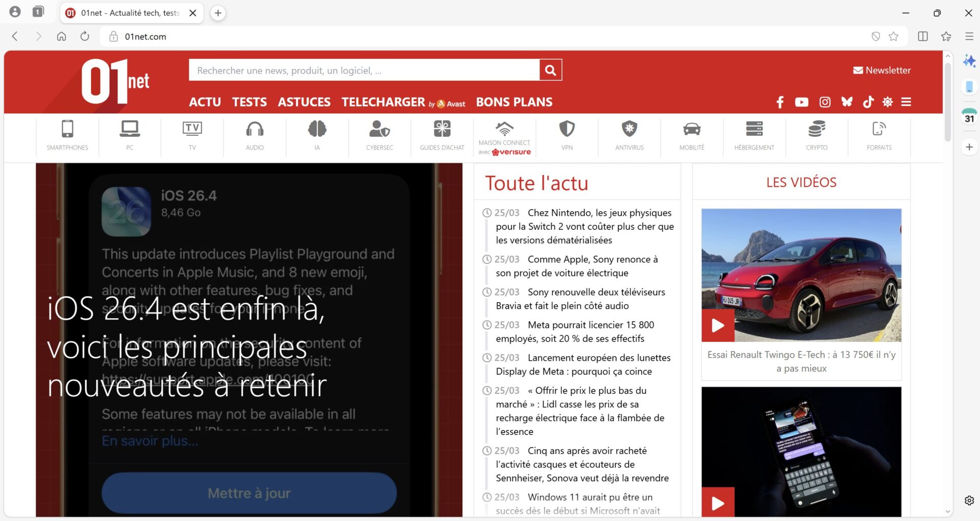Open a new browser tab
Screen dimensions: 980x521
point(218,13)
